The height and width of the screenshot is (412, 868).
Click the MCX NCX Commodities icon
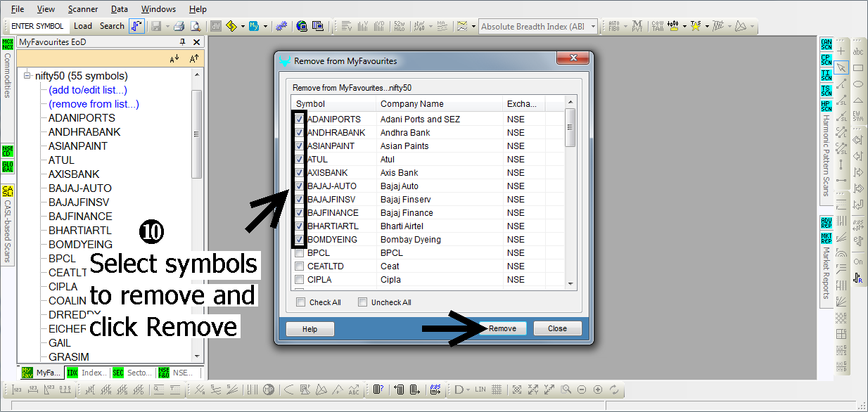[x=8, y=45]
